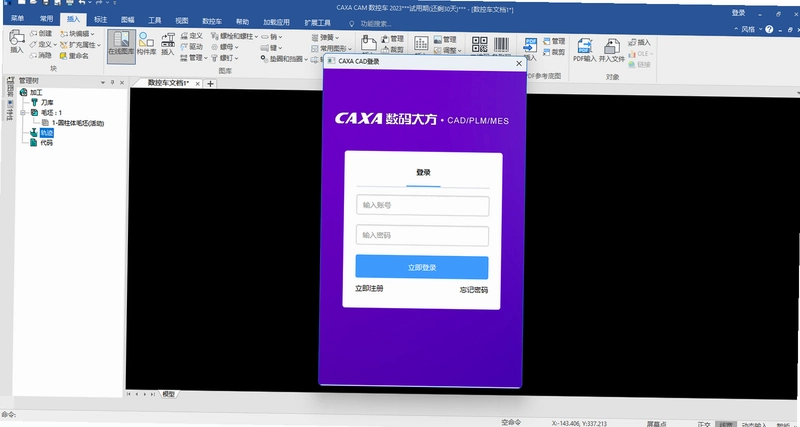Click the table insert icon in ribbon
Screen dimensions: 800x427
pyautogui.click(x=421, y=43)
